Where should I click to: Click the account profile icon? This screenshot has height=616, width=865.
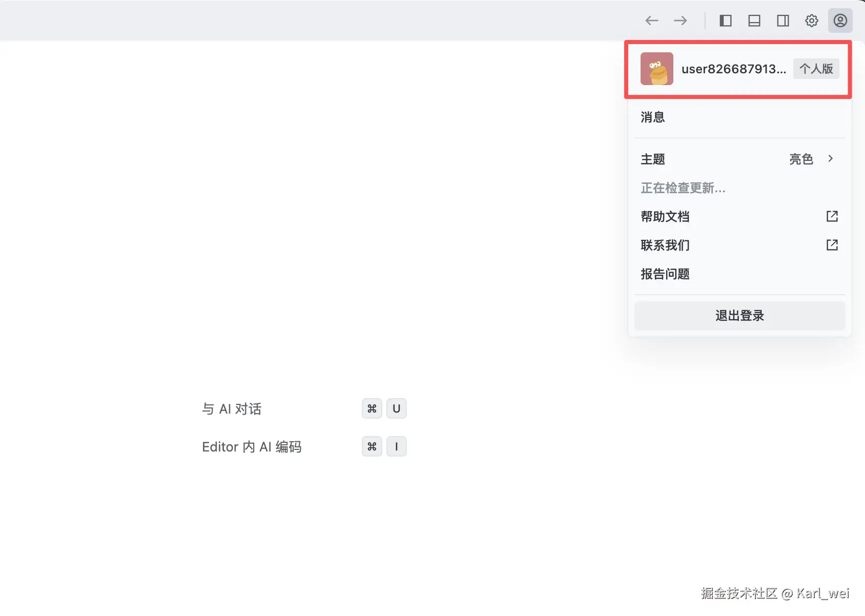(840, 20)
